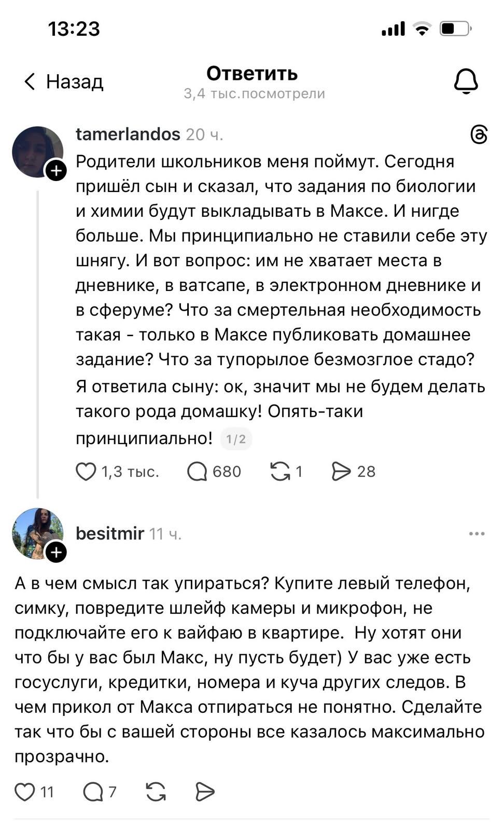Repost the tamerlandos post
Screen dimensions: 504x829
coord(280,472)
